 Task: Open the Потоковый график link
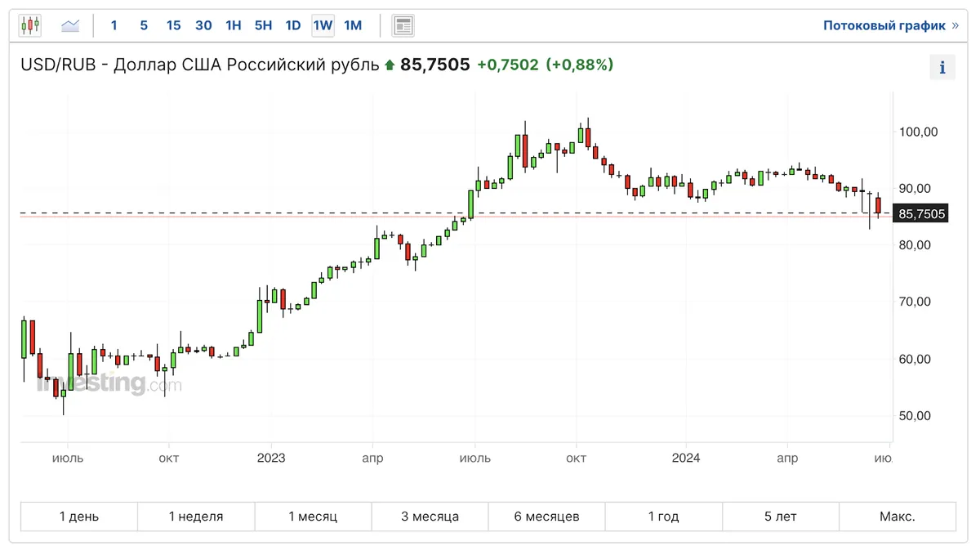point(884,25)
